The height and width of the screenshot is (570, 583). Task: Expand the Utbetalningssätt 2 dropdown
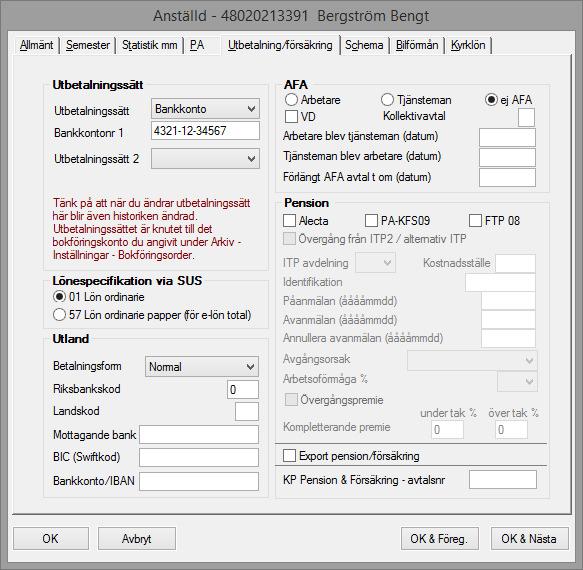(205, 159)
